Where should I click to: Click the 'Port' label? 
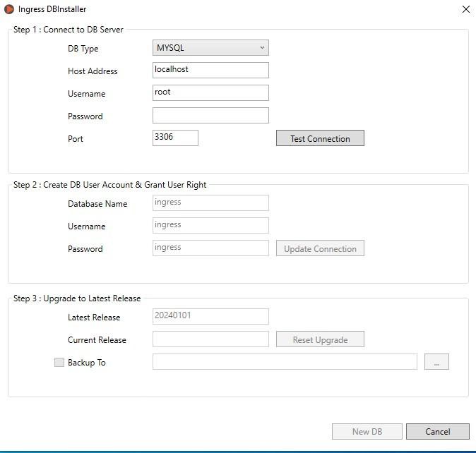(76, 139)
